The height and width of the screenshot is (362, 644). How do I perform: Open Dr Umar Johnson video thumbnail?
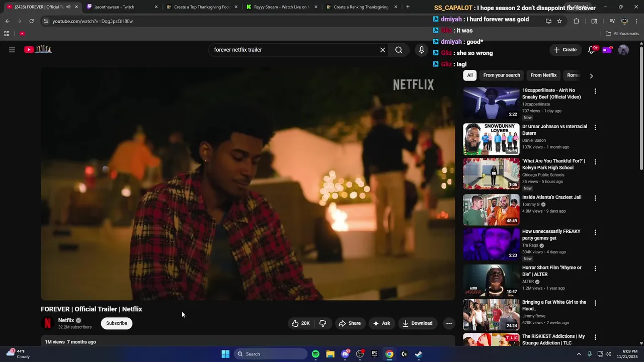point(491,139)
